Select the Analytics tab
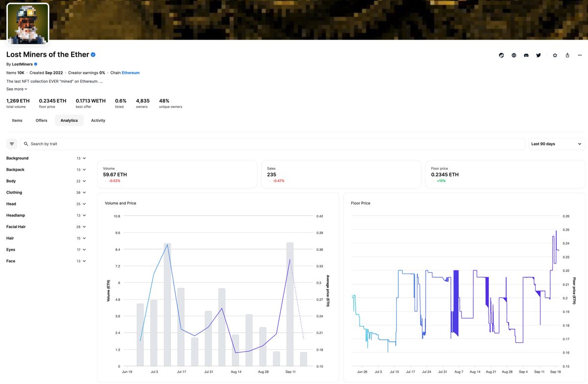Image resolution: width=588 pixels, height=384 pixels. (x=69, y=120)
